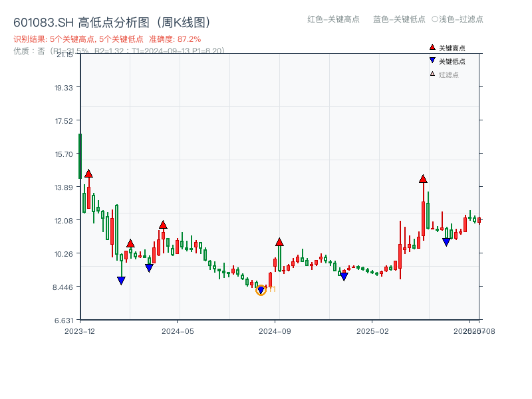Click the red key-high triangle near 2024-05

click(163, 224)
